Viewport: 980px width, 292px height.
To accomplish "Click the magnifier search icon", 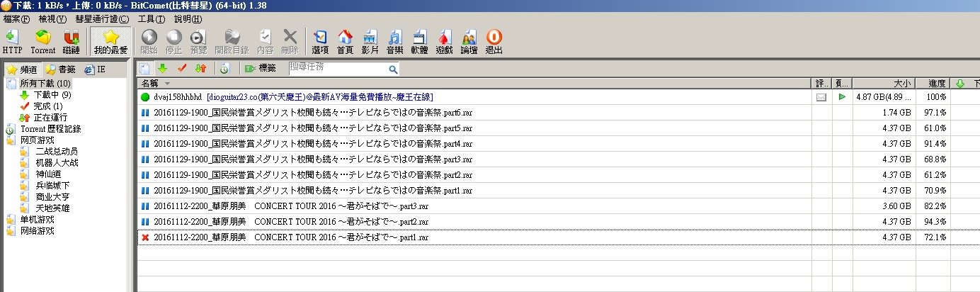I will pos(393,69).
